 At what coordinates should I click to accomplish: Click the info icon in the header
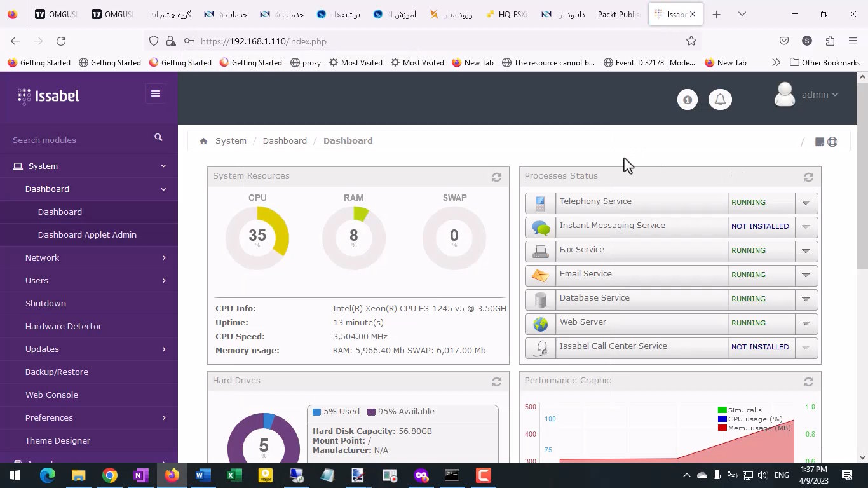click(x=687, y=100)
